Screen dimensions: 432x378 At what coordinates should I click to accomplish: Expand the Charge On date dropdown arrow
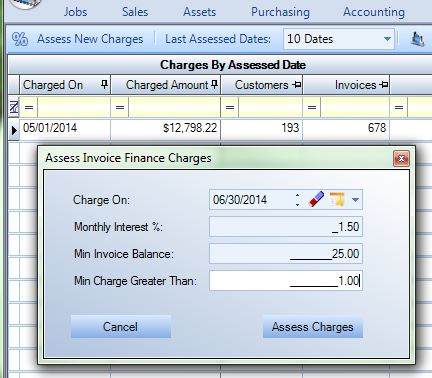pos(355,200)
